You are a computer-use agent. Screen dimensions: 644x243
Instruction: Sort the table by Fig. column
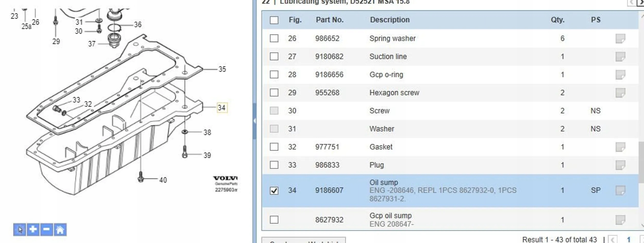point(295,20)
